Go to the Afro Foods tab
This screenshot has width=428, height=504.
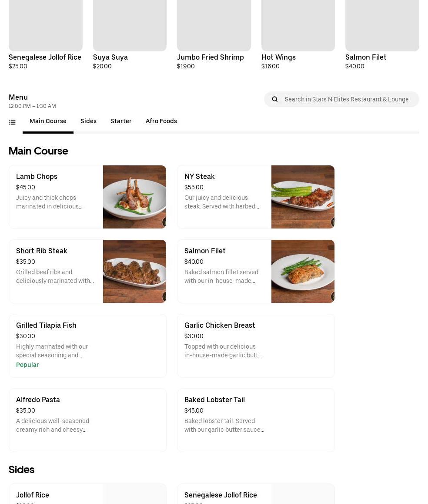pyautogui.click(x=161, y=121)
